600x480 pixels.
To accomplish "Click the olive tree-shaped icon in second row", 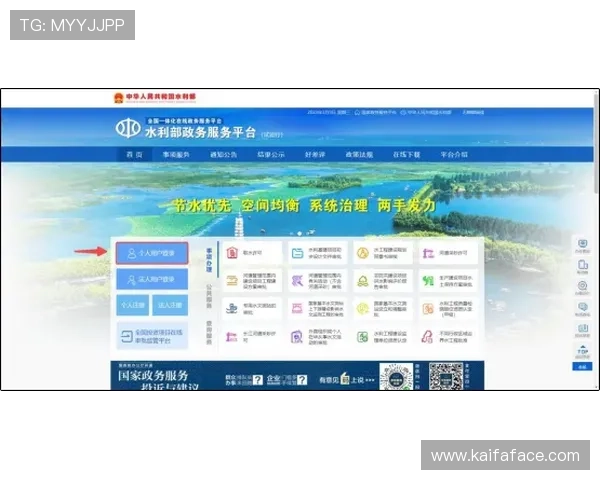I will point(362,281).
